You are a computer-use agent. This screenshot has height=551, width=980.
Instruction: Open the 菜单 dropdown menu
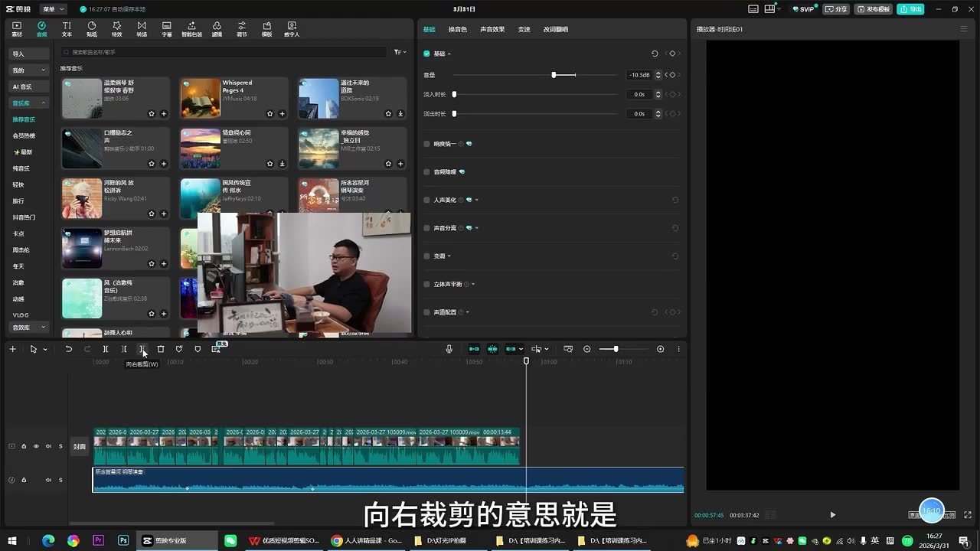[x=52, y=9]
